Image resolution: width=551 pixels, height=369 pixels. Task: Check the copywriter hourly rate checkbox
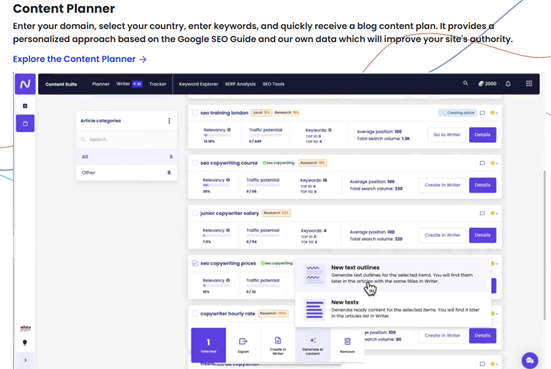[195, 313]
